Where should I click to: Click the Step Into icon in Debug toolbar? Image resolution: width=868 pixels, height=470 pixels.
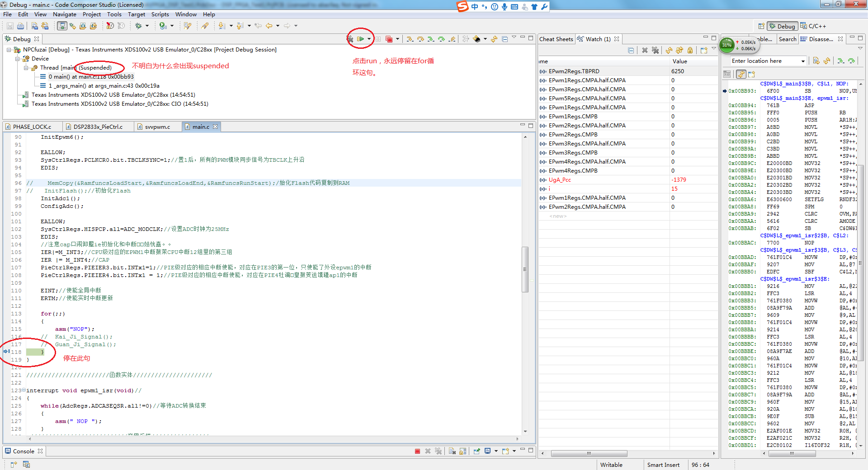[410, 39]
